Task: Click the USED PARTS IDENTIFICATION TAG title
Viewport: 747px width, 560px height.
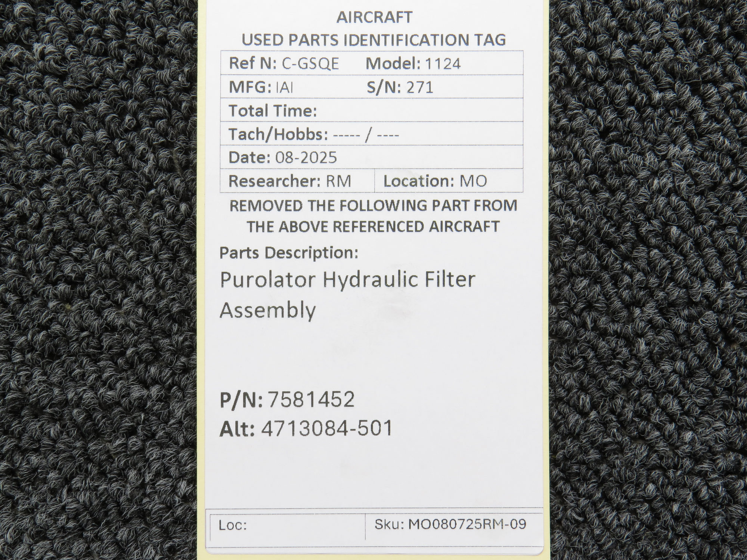Action: click(x=373, y=40)
